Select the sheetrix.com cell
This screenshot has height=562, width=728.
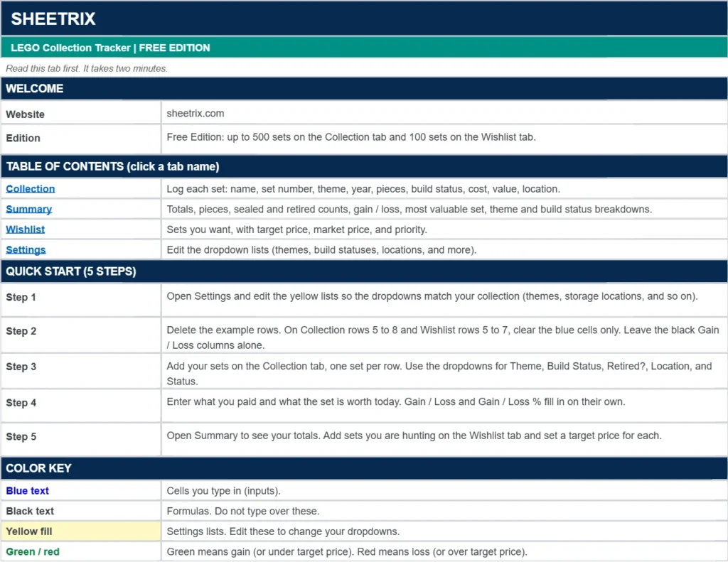point(444,113)
